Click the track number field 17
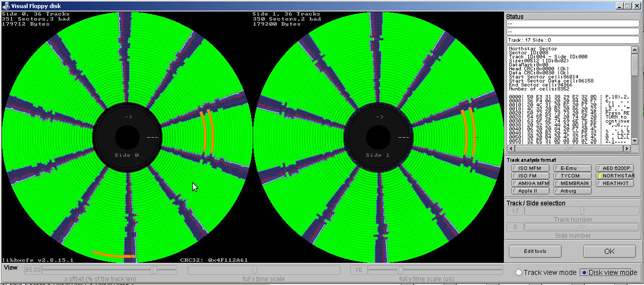644x285 pixels. [515, 211]
